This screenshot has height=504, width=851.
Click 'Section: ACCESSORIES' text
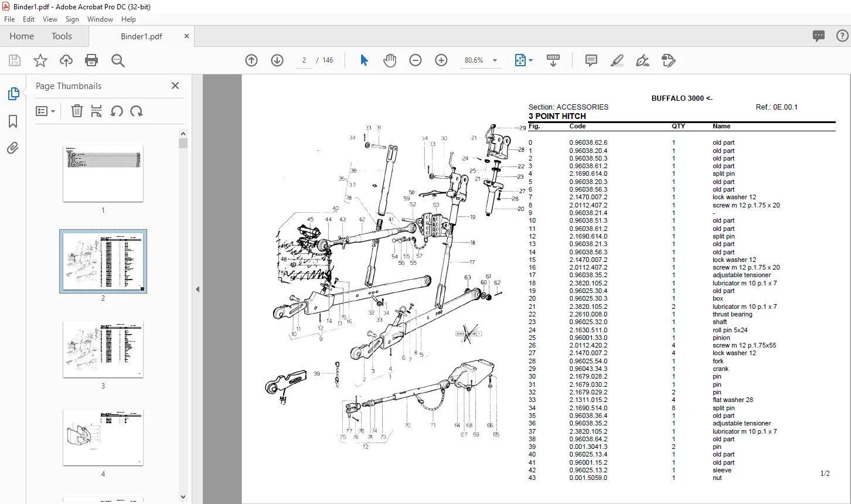coord(569,107)
